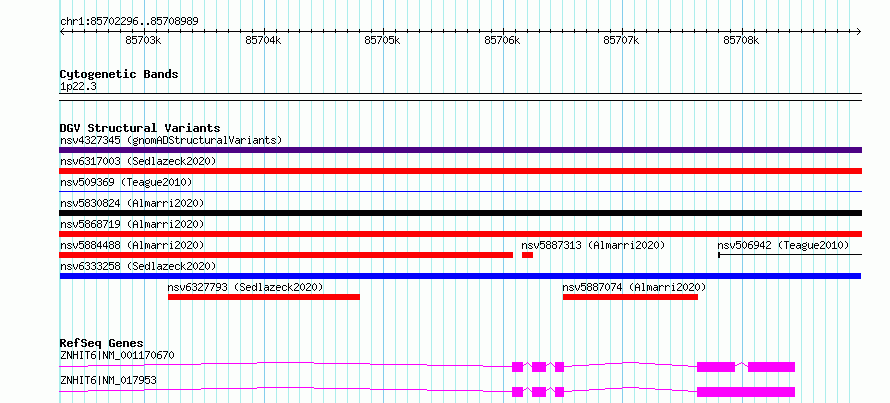Viewport: 890px width, 403px height.
Task: Click the small red nsv5887313 variant block
Action: coord(527,255)
